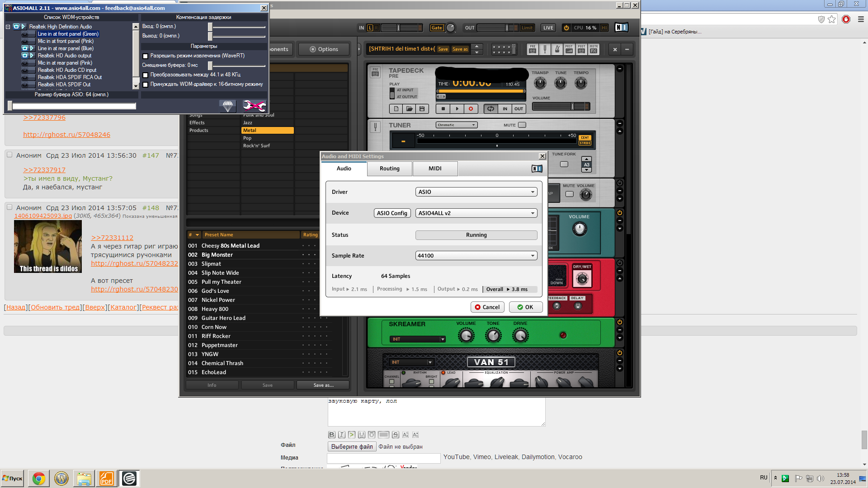Click the ASIO Config button
Viewport: 868px width, 488px height.
click(x=392, y=213)
